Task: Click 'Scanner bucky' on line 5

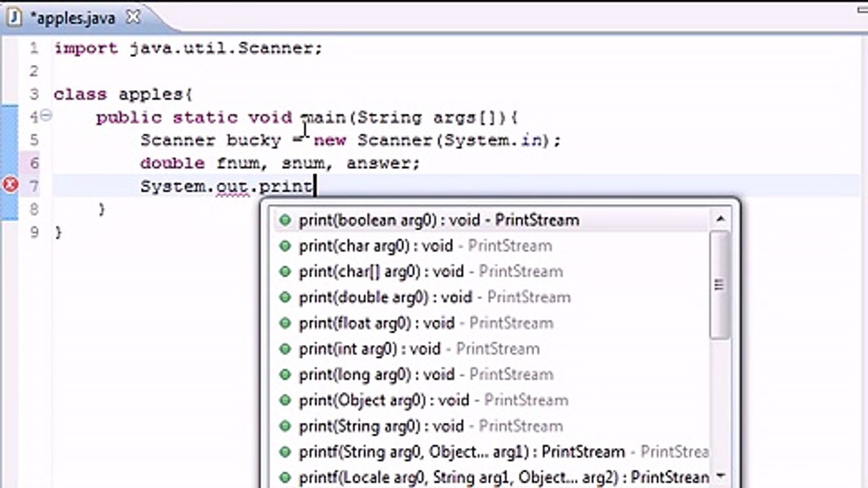Action: click(x=210, y=140)
